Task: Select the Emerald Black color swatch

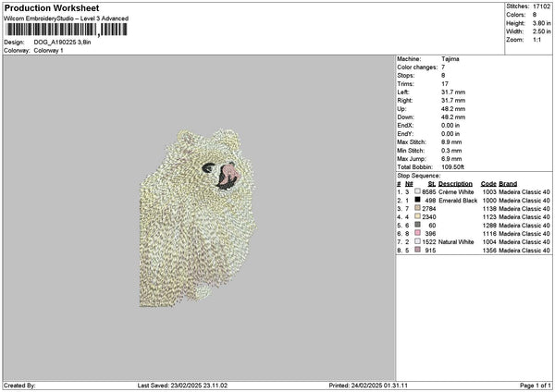Action: coord(417,200)
